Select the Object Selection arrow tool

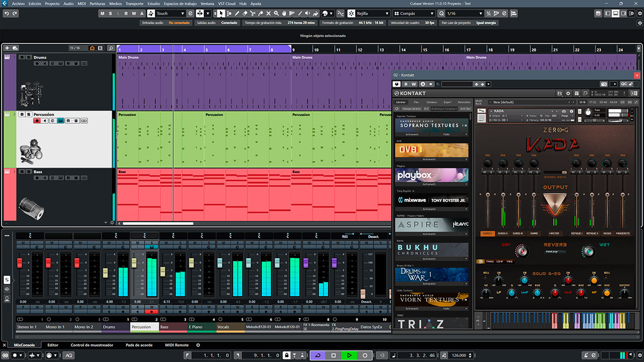[x=221, y=13]
